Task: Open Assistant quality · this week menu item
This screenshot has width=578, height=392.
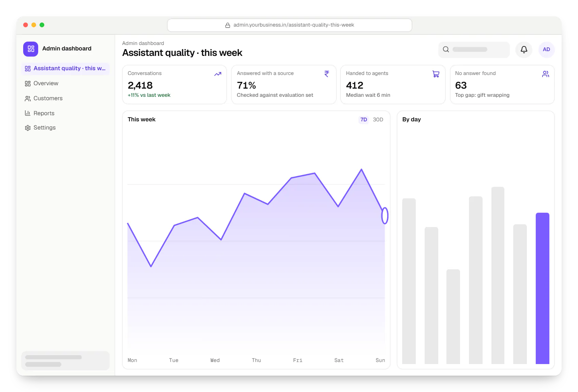Action: [65, 69]
